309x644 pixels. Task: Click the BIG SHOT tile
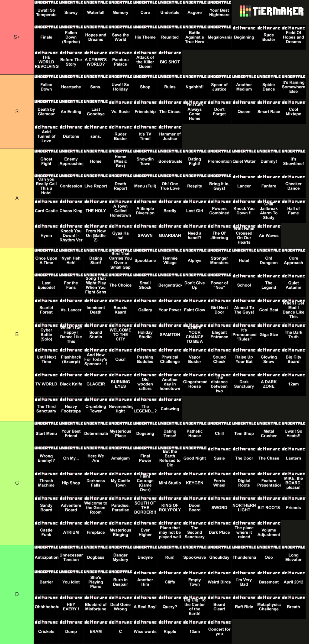coord(170,62)
